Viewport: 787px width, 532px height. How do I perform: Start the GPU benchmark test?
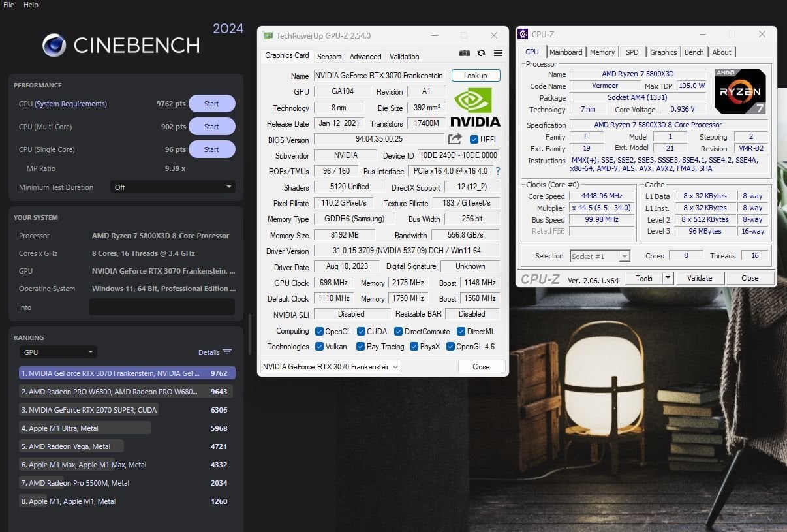click(x=212, y=104)
